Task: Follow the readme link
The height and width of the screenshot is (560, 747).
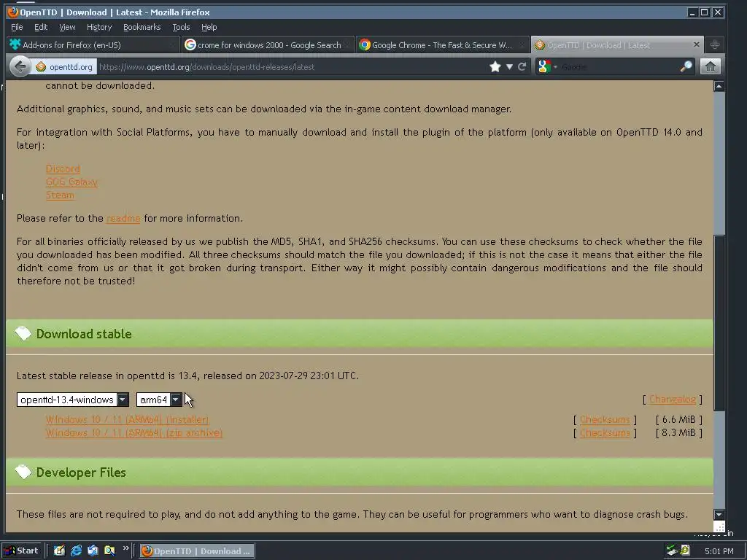Action: (123, 219)
